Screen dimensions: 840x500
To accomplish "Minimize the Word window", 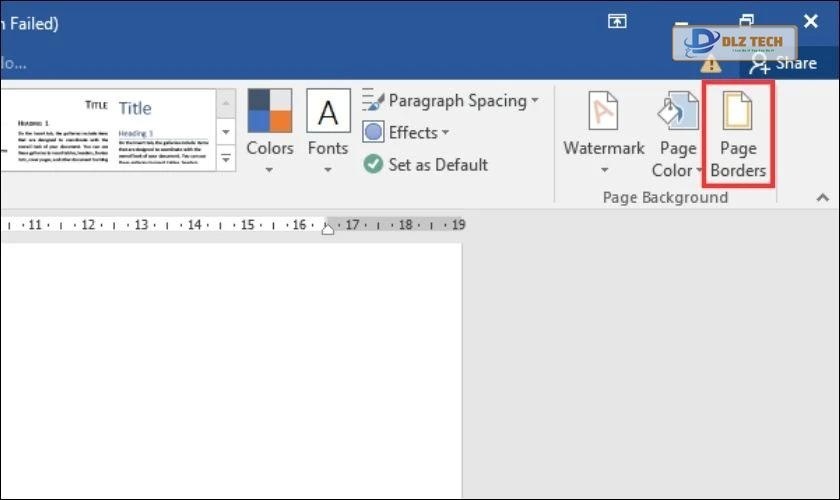I will click(684, 21).
